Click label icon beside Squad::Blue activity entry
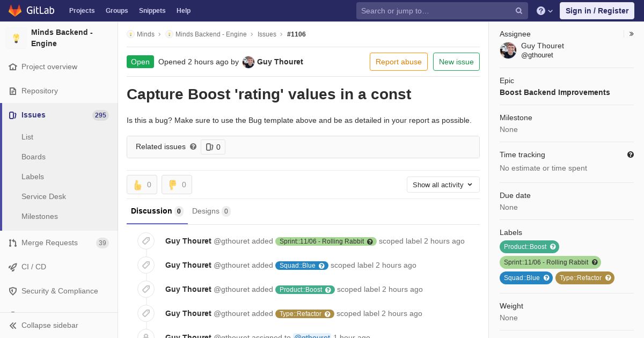 [x=146, y=265]
